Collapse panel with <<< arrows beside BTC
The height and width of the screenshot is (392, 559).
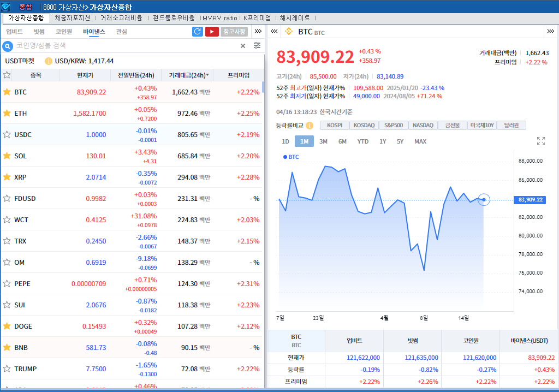click(274, 32)
